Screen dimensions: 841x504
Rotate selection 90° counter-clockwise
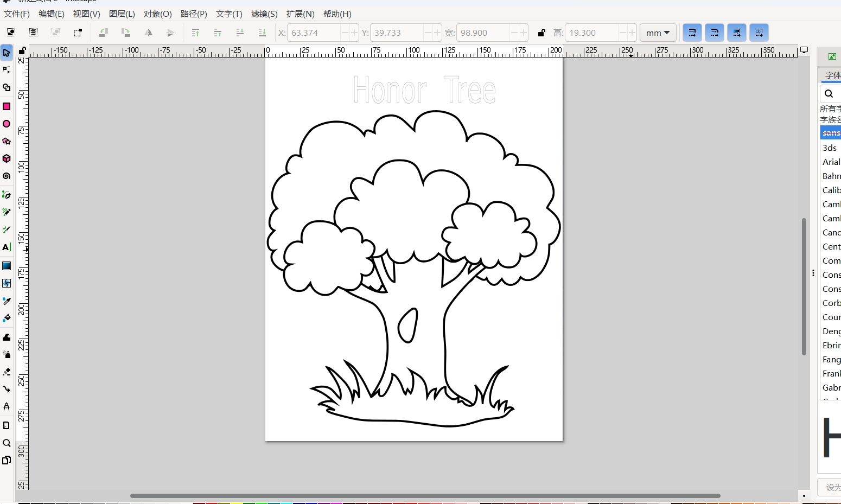click(103, 33)
